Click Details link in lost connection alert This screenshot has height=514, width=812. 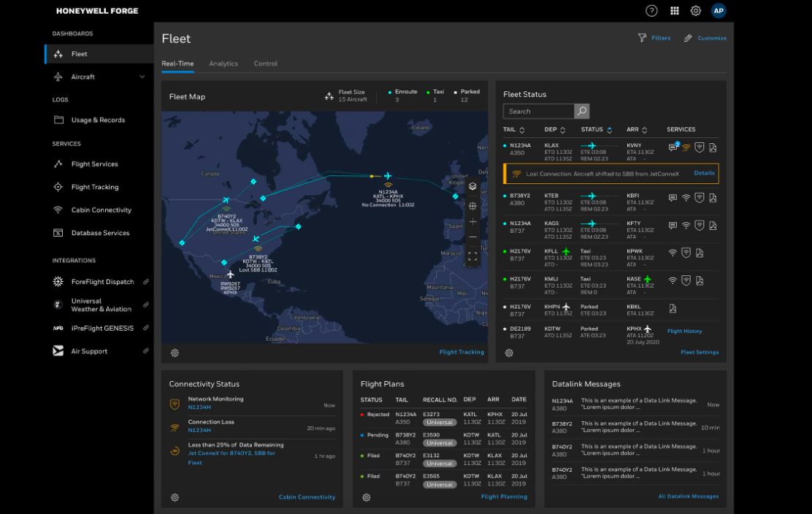point(704,173)
